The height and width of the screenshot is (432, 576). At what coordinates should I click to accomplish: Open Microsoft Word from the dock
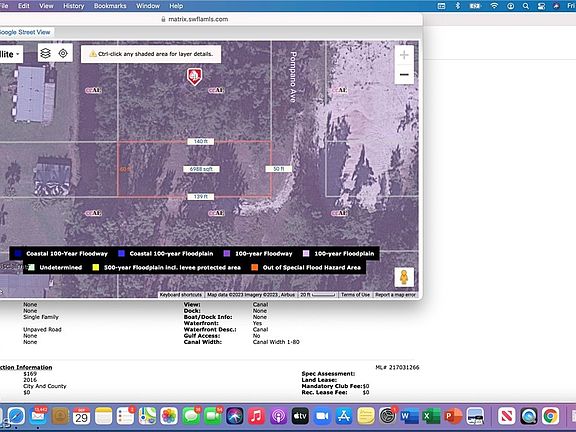pos(409,416)
